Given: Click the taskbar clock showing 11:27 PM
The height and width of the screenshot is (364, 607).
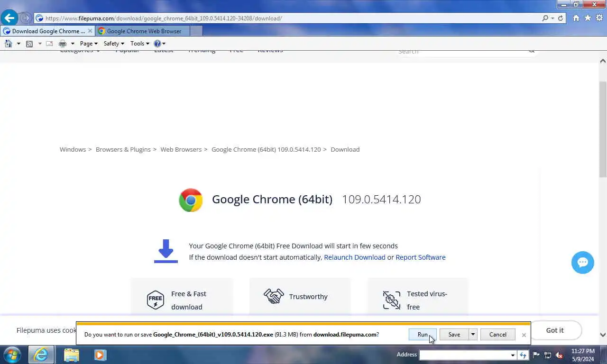Looking at the screenshot, I should pyautogui.click(x=583, y=351).
